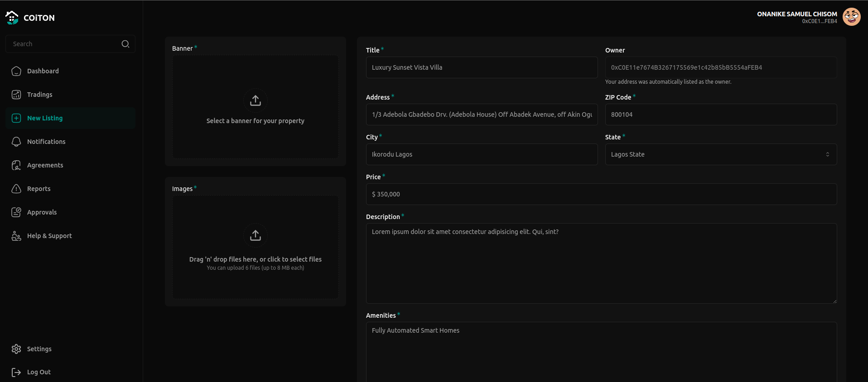Click the banner upload arrow icon

pyautogui.click(x=256, y=100)
